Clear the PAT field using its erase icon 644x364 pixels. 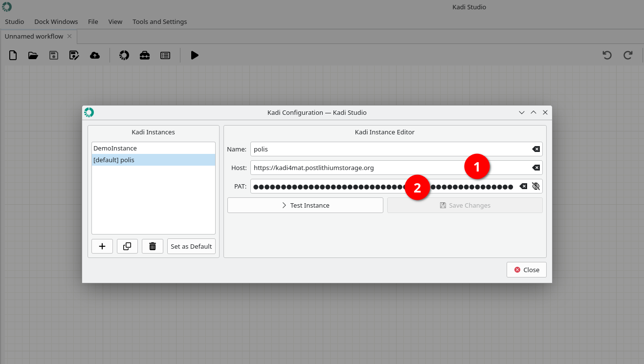[523, 186]
